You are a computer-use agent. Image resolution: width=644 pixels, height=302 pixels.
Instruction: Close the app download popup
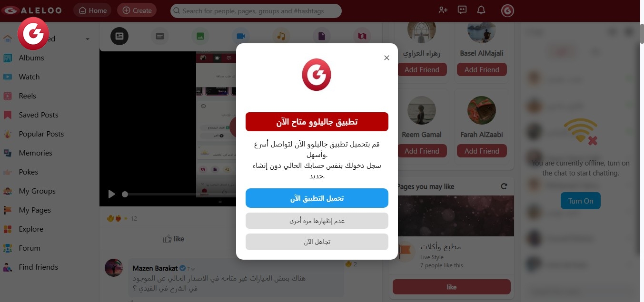[x=386, y=58]
